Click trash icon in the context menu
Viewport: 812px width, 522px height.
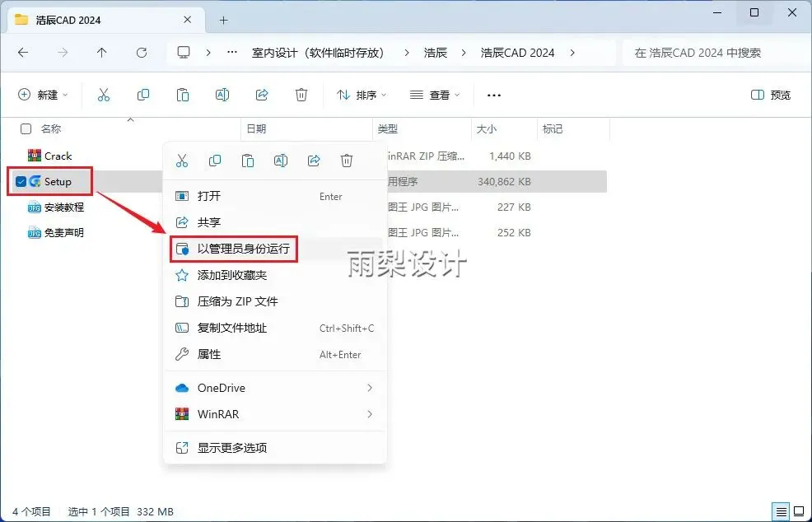347,161
